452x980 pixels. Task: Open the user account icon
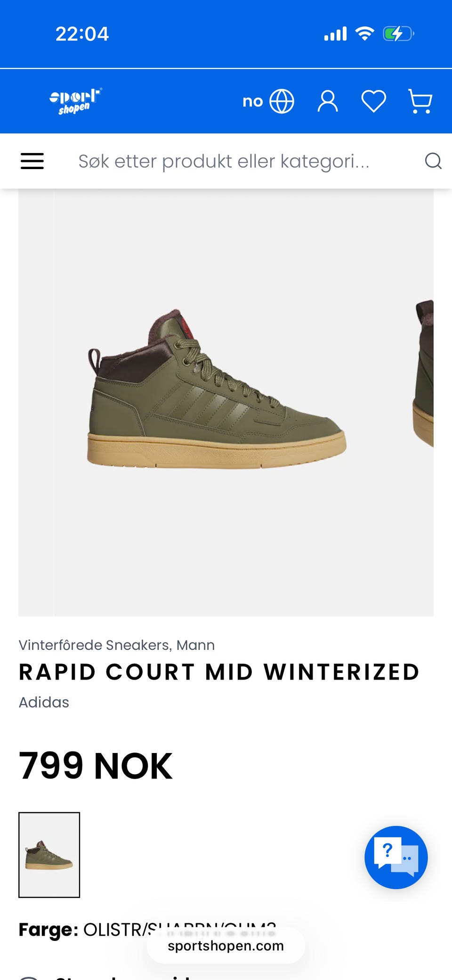(328, 101)
